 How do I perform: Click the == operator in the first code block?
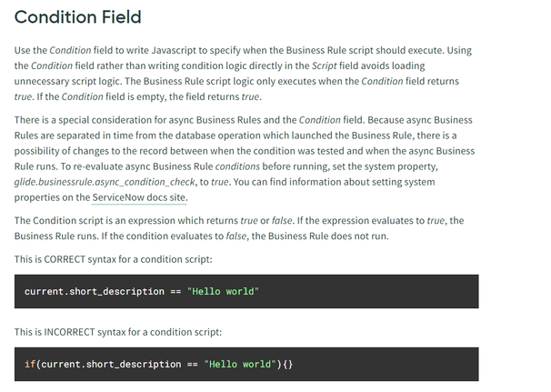[175, 292]
